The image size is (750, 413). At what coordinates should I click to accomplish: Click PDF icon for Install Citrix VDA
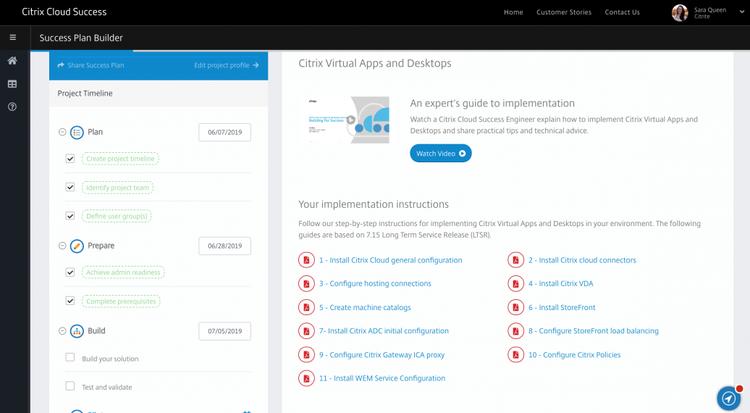[x=516, y=283]
